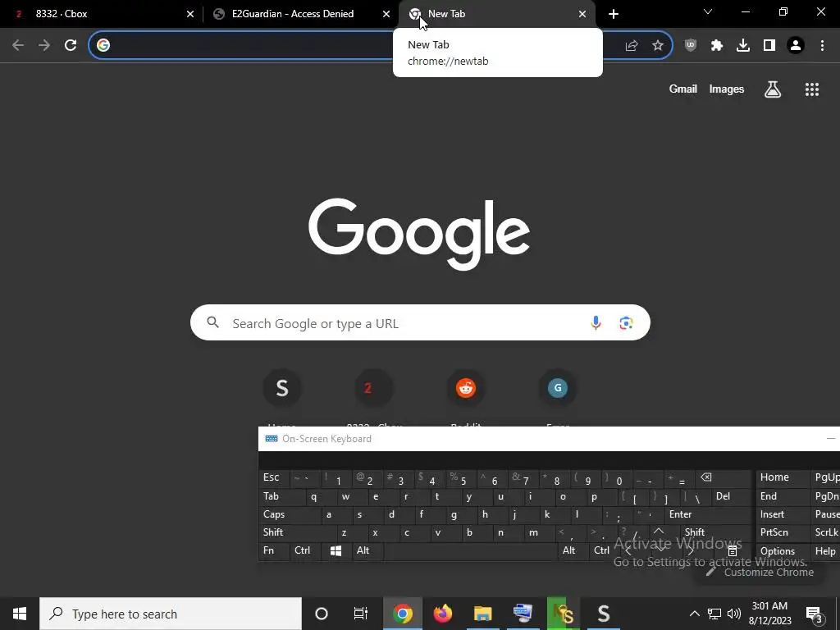Viewport: 840px width, 630px height.
Task: Toggle left Alt on On-Screen Keyboard
Action: pyautogui.click(x=367, y=550)
